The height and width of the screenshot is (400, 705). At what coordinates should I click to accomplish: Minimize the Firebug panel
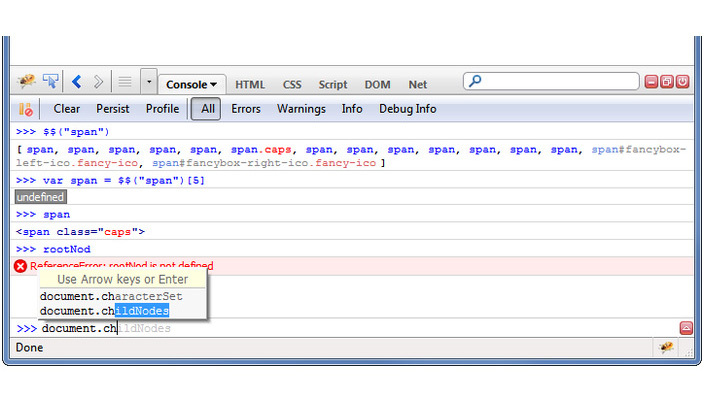(x=651, y=81)
